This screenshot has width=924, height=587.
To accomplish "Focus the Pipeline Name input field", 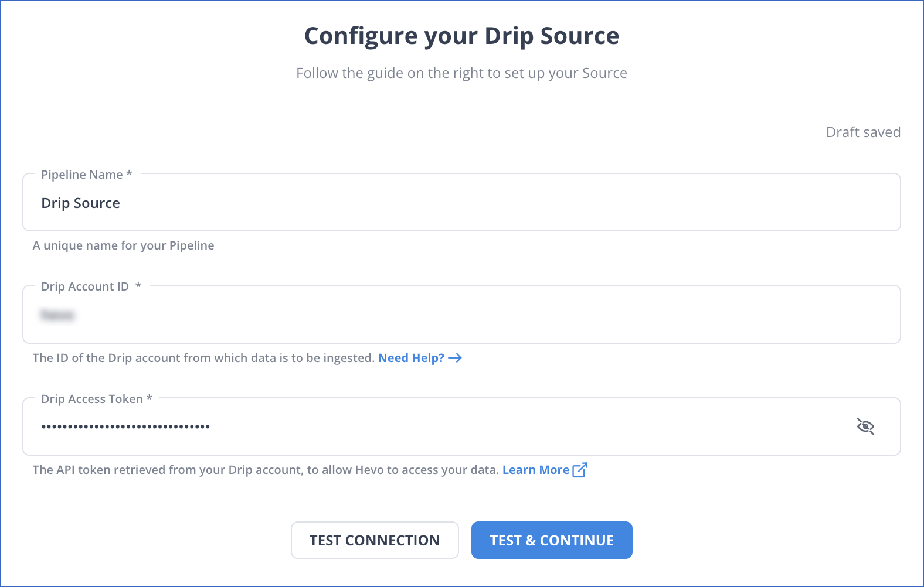I will point(461,203).
